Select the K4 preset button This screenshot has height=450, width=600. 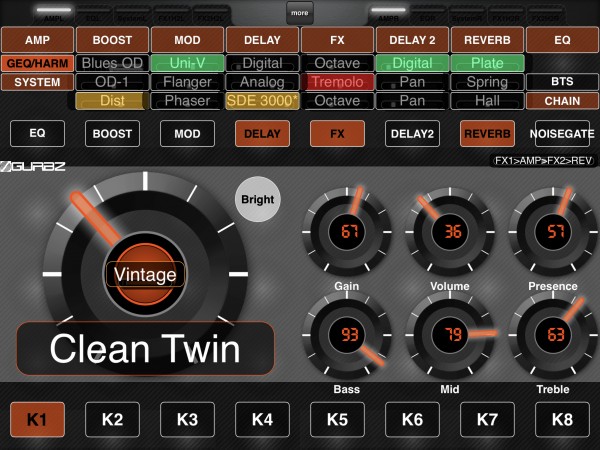coord(262,419)
